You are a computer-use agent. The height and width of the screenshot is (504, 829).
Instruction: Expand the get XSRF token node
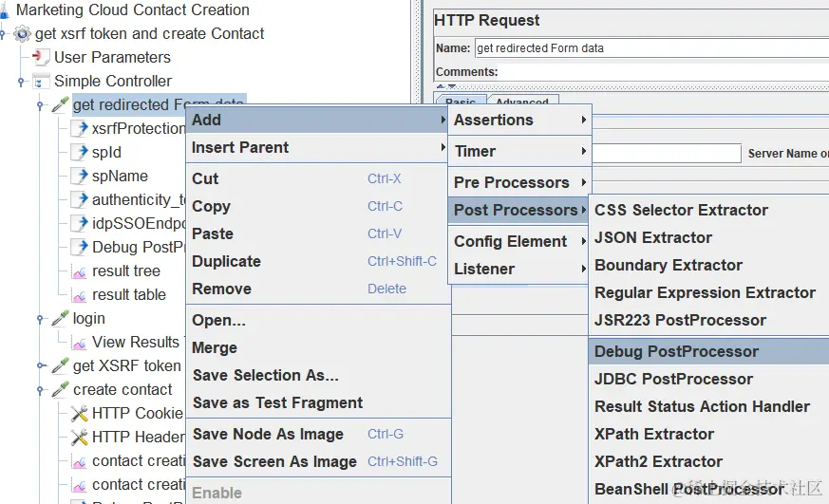pos(40,365)
